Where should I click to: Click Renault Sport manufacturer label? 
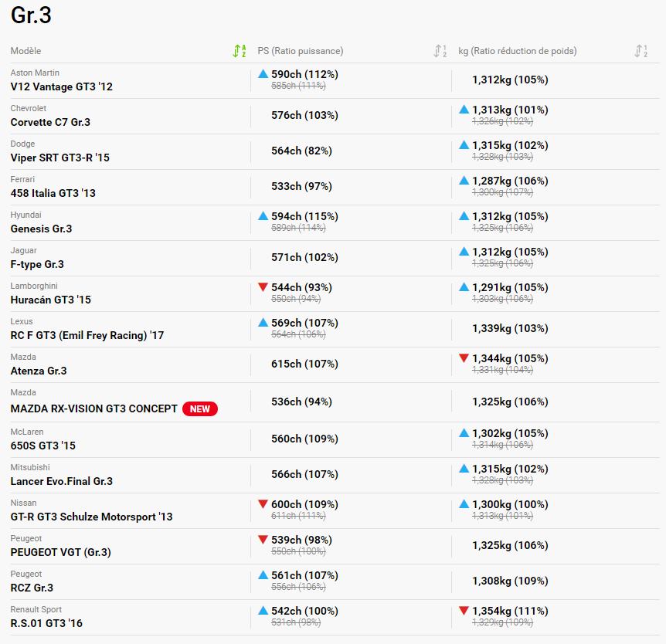[36, 609]
